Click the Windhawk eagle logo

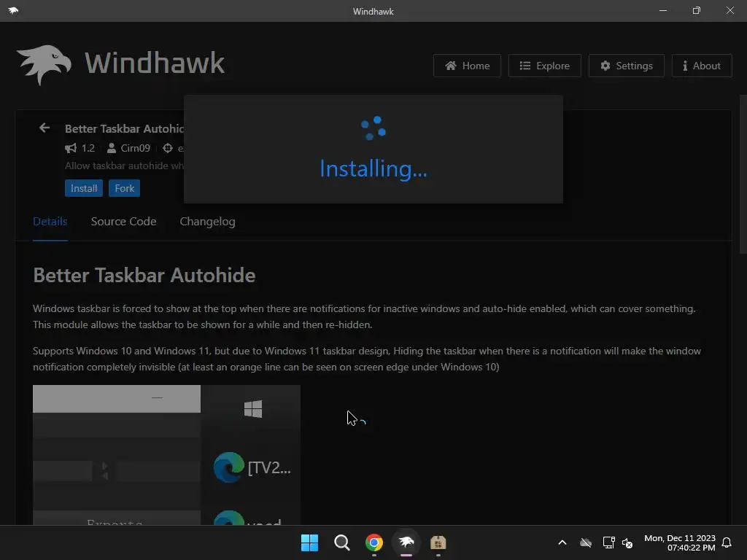pos(44,65)
